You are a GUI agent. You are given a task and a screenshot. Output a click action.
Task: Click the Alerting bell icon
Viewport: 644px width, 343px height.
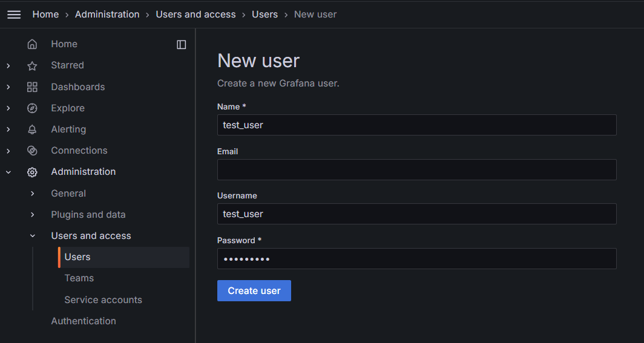(x=32, y=129)
